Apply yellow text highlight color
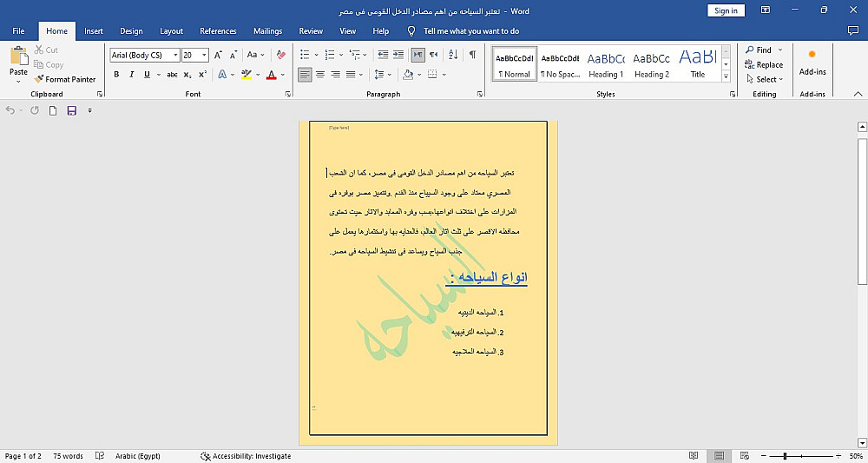This screenshot has width=868, height=463. click(247, 74)
